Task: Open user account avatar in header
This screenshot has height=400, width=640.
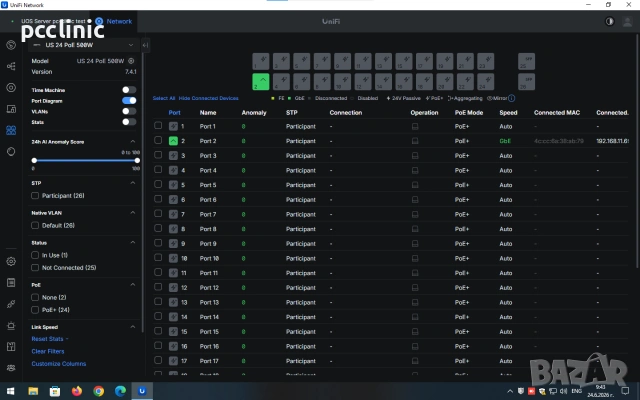Action: (x=627, y=21)
